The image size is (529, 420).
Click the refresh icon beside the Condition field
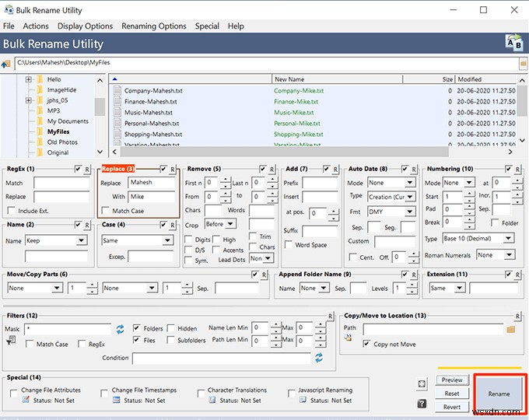point(318,358)
